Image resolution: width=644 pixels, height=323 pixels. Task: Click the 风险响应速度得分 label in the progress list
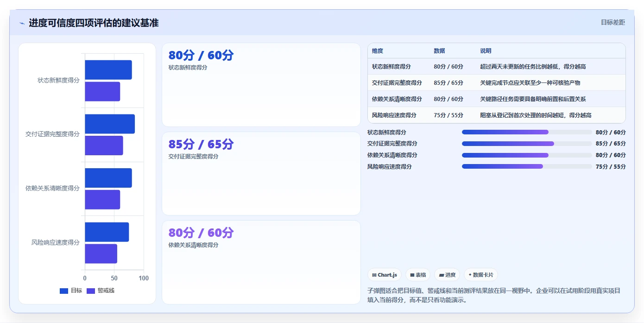click(390, 167)
